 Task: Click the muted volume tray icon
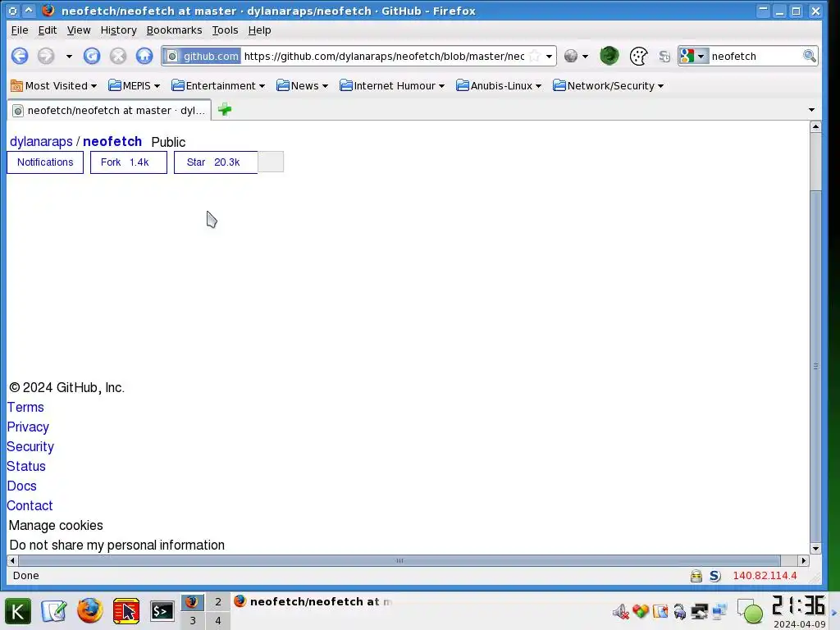tap(620, 611)
